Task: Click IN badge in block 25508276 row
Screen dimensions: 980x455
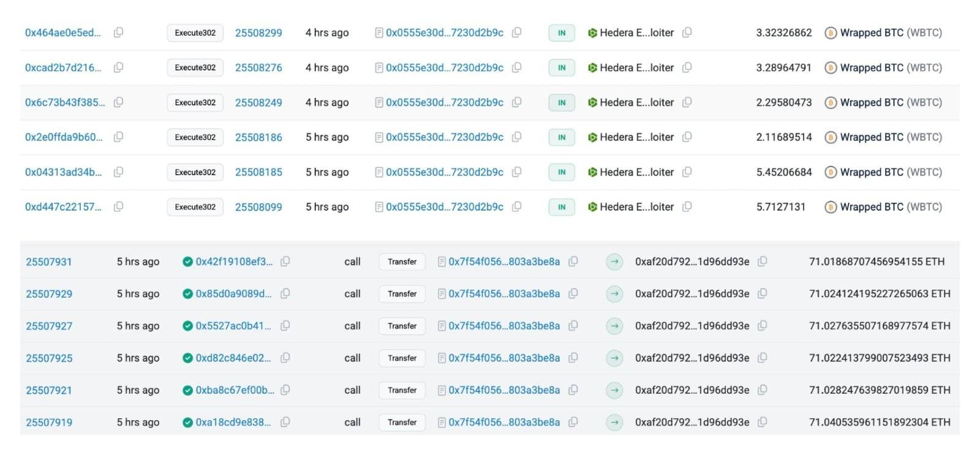Action: 562,68
